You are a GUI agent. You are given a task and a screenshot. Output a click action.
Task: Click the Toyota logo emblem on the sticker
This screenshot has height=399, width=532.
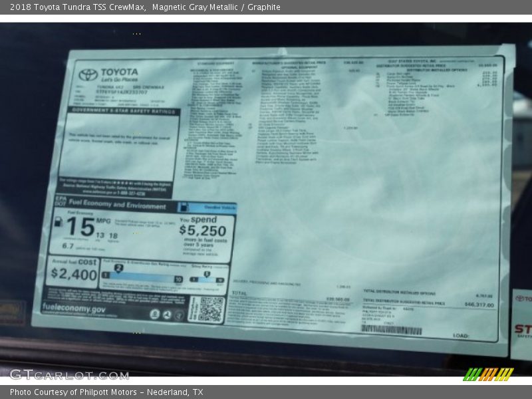(x=88, y=74)
